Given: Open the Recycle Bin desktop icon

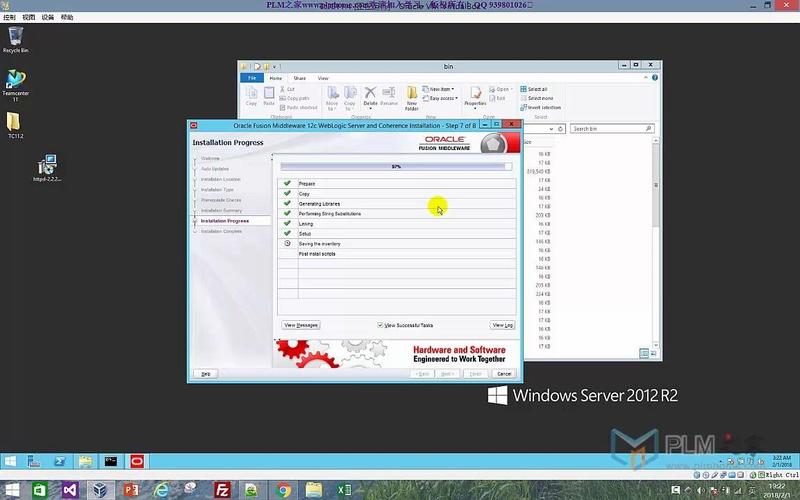Looking at the screenshot, I should [15, 39].
